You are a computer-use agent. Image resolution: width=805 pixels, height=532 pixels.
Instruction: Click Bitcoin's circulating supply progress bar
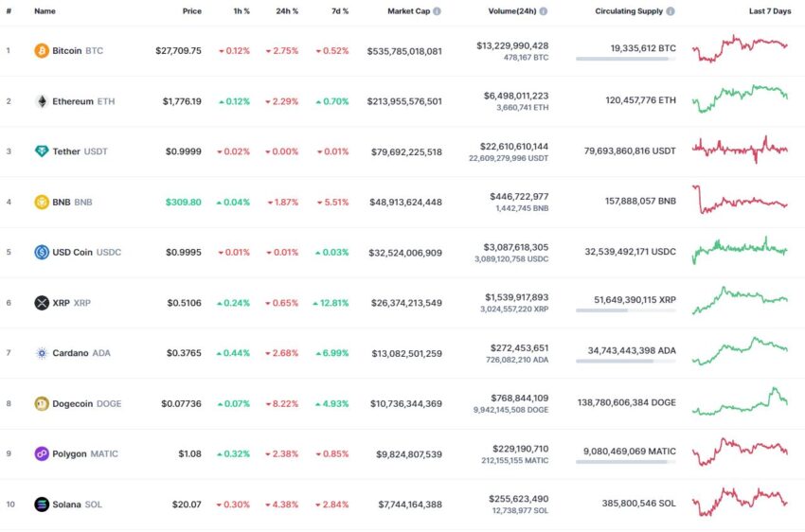point(626,59)
